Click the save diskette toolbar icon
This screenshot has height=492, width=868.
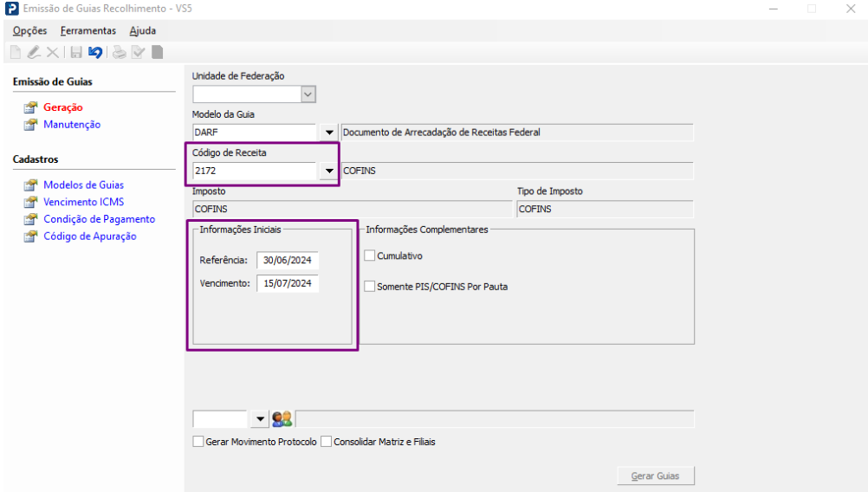tap(76, 53)
